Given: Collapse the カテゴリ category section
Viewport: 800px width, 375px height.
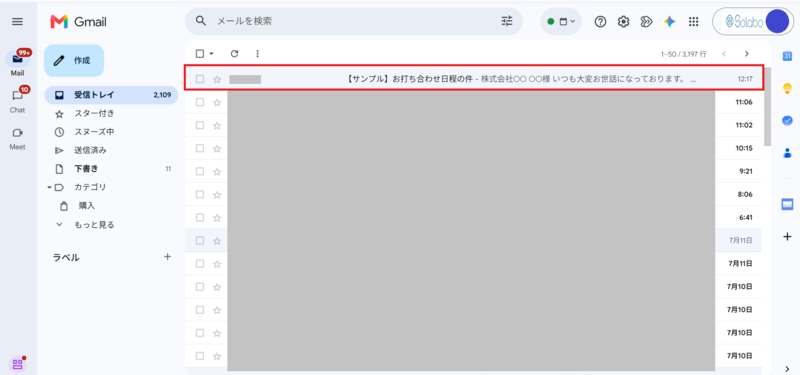Looking at the screenshot, I should coord(49,187).
